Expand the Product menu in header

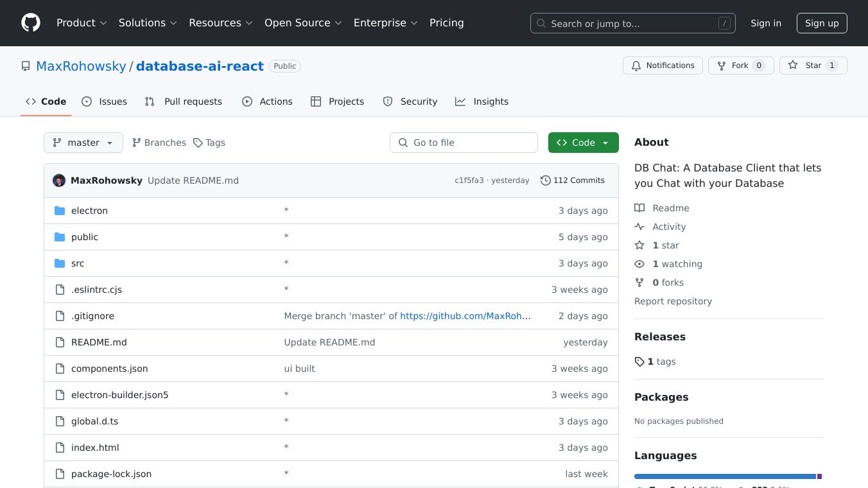click(81, 23)
